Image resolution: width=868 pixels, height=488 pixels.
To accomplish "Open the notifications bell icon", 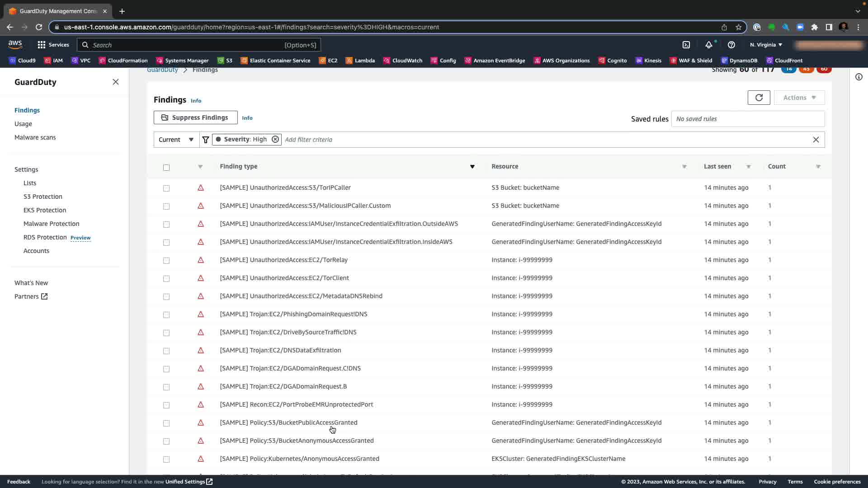I will [x=708, y=45].
